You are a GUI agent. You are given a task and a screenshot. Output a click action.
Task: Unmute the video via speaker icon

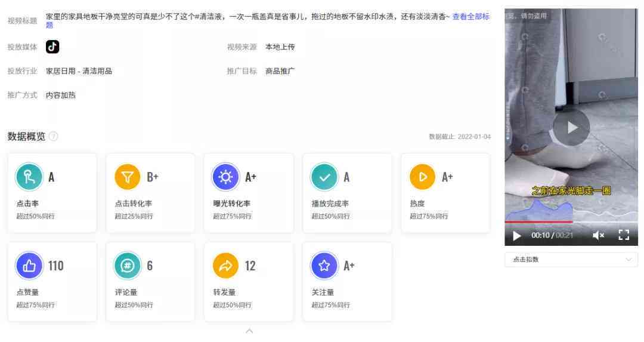[598, 235]
